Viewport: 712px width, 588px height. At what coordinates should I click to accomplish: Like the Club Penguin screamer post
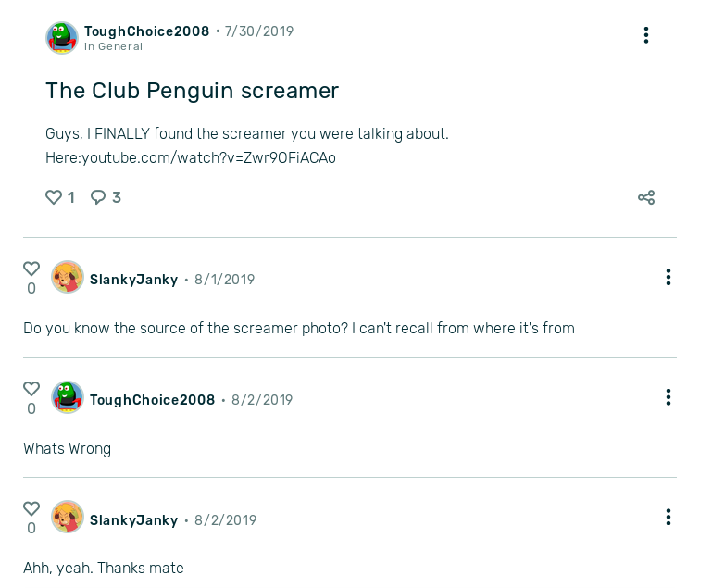pyautogui.click(x=54, y=197)
